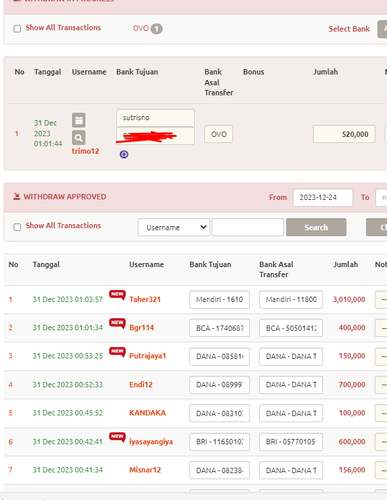Open username Bgr114
This screenshot has width=387, height=500.
[x=142, y=328]
